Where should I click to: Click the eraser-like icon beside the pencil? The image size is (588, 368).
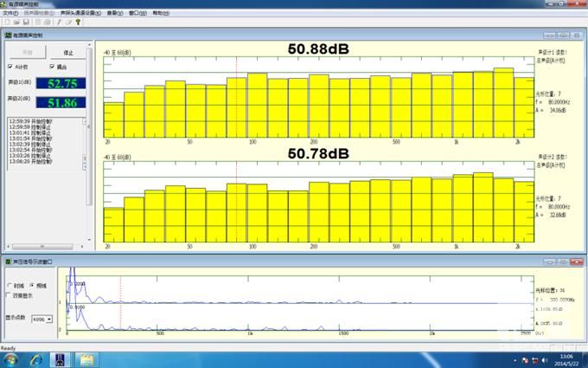point(68,23)
